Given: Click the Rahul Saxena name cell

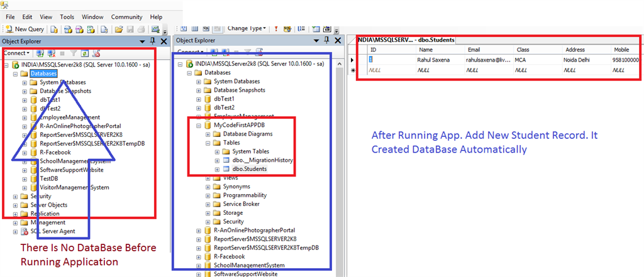Looking at the screenshot, I should tap(441, 60).
